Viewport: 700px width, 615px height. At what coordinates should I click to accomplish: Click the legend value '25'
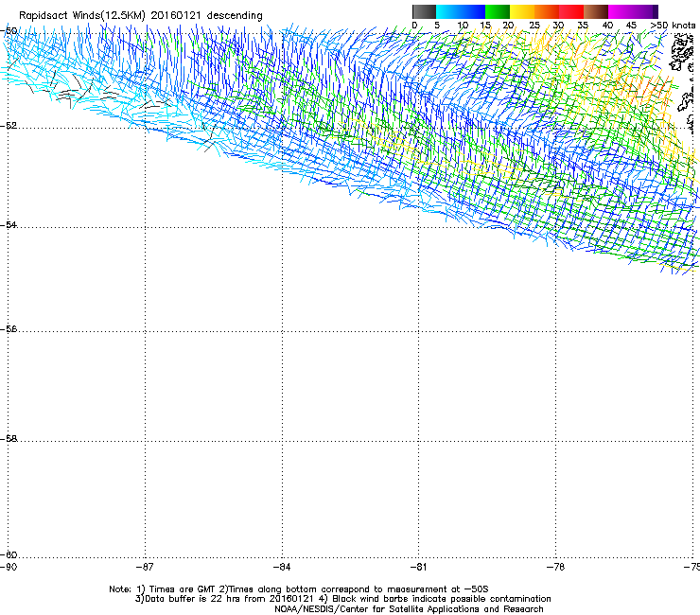pos(534,26)
